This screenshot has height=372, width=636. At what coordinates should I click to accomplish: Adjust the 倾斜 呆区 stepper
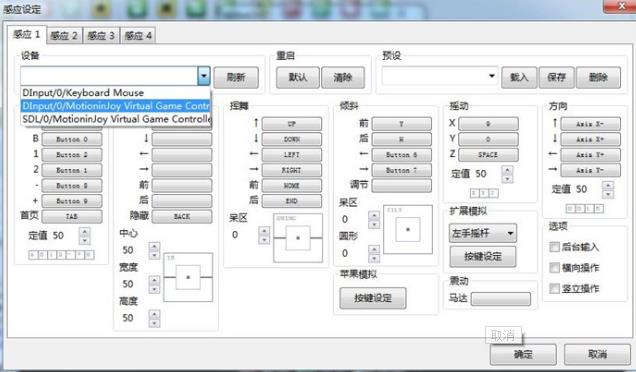click(374, 219)
